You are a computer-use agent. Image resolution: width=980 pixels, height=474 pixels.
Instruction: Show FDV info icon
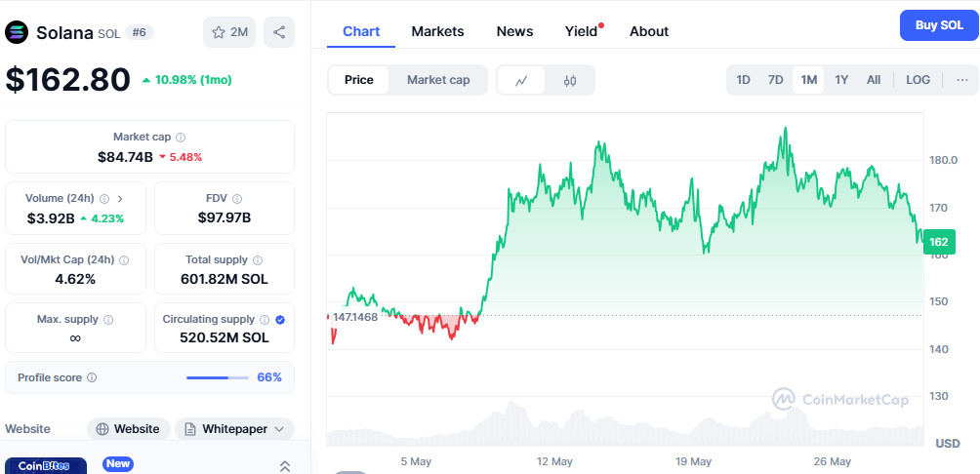tap(237, 199)
